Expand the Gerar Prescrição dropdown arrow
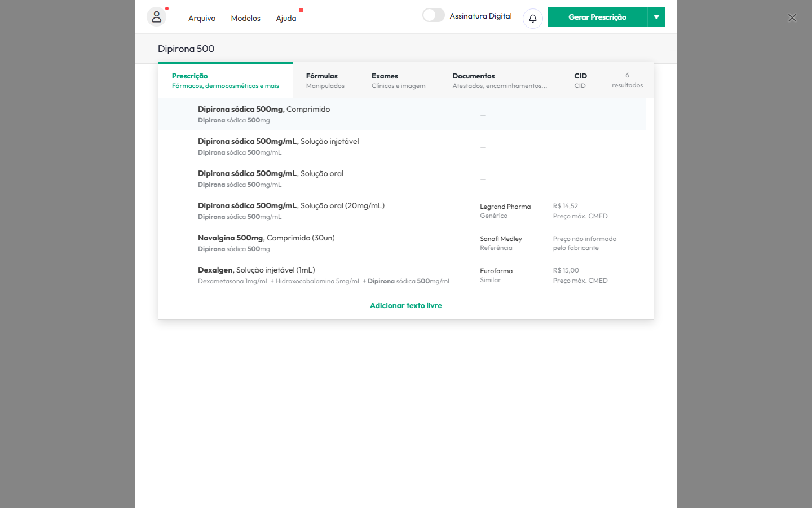This screenshot has width=812, height=508. [656, 17]
